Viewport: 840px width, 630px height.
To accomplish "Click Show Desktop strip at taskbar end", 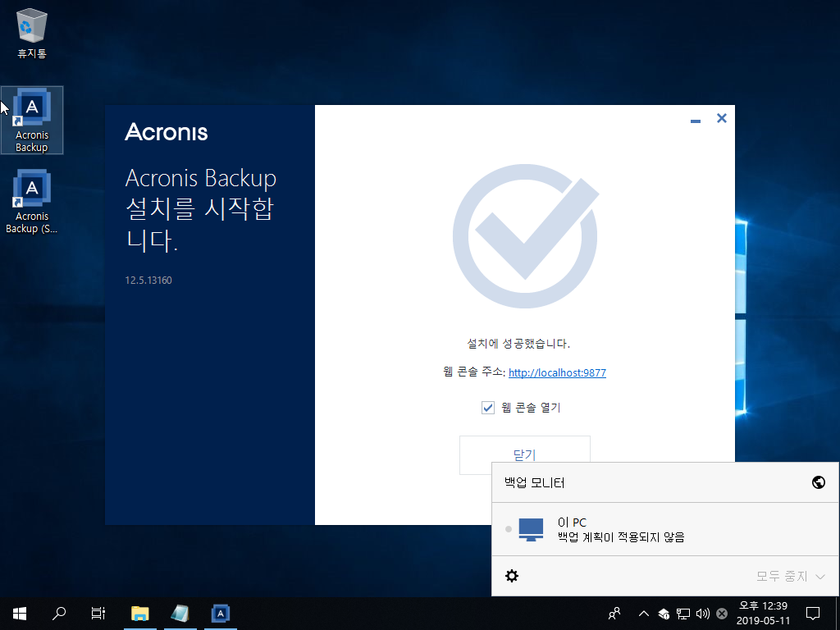I will tap(838, 614).
